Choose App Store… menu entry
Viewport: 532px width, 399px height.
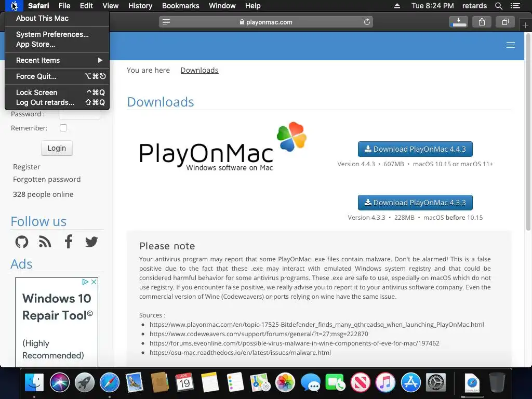coord(57,45)
